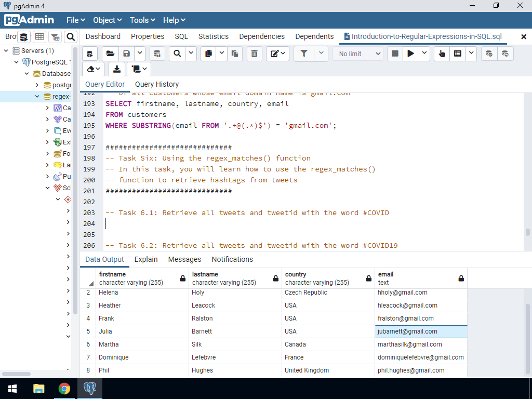
Task: Switch to the Messages tab
Action: point(185,259)
